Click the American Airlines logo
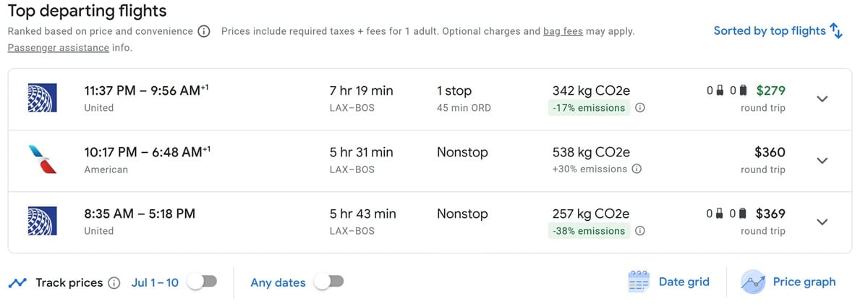Viewport: 868px width, 307px height. tap(42, 159)
